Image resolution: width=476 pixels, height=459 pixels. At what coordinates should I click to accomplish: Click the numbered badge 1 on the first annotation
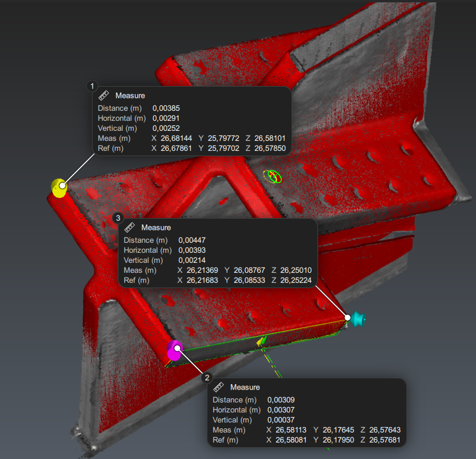click(x=92, y=86)
